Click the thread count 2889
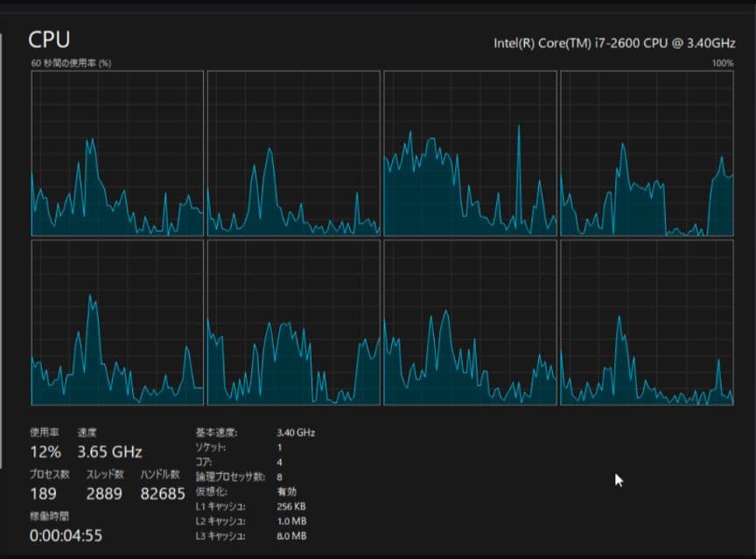The height and width of the screenshot is (559, 756). click(x=104, y=493)
